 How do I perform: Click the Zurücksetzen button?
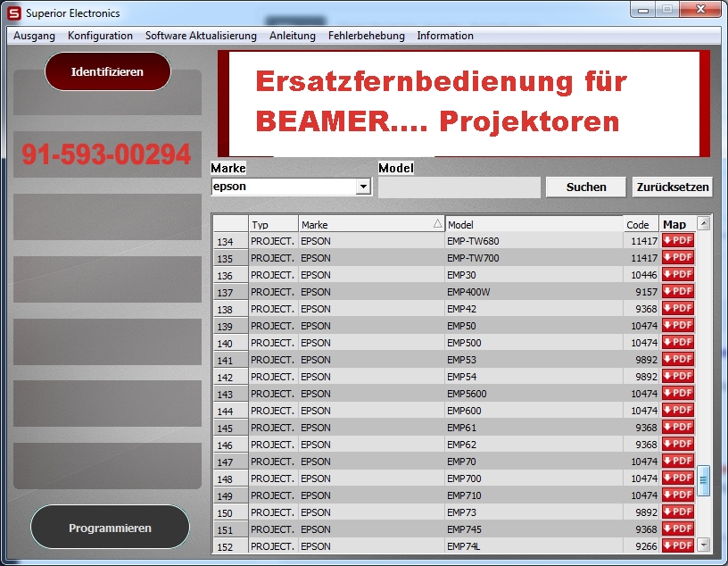coord(673,187)
